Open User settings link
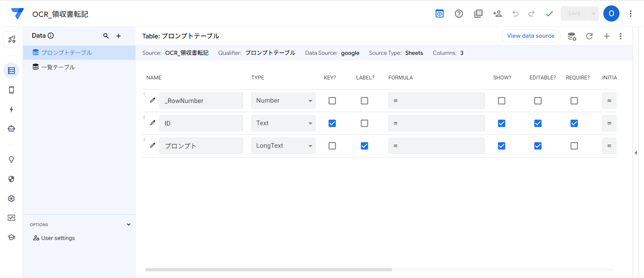The width and height of the screenshot is (644, 278). coord(58,238)
